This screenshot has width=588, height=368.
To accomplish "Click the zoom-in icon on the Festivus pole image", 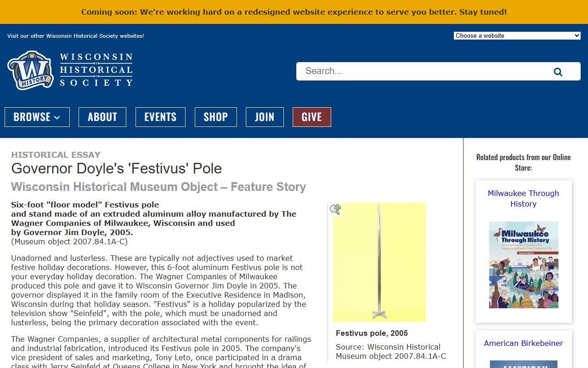I will (335, 210).
